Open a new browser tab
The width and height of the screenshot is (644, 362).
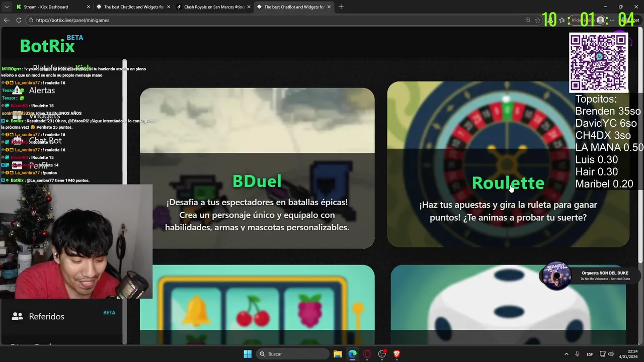[341, 7]
